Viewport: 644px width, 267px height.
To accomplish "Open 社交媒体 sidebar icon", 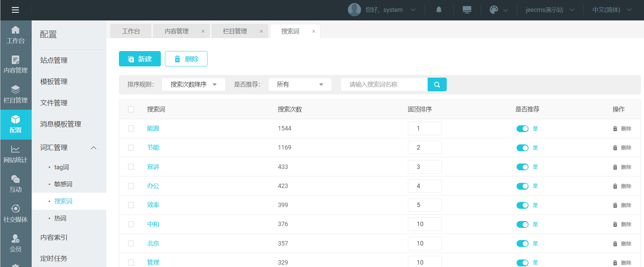I will click(16, 214).
